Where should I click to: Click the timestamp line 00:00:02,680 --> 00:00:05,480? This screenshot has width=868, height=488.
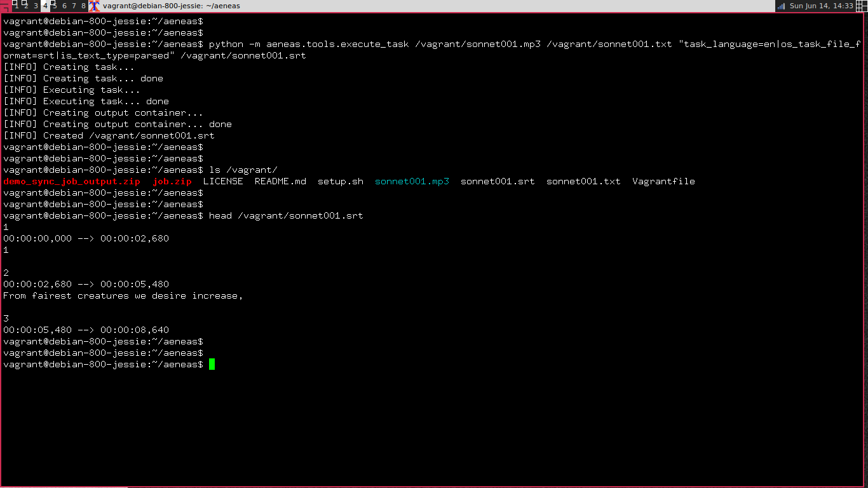(86, 284)
